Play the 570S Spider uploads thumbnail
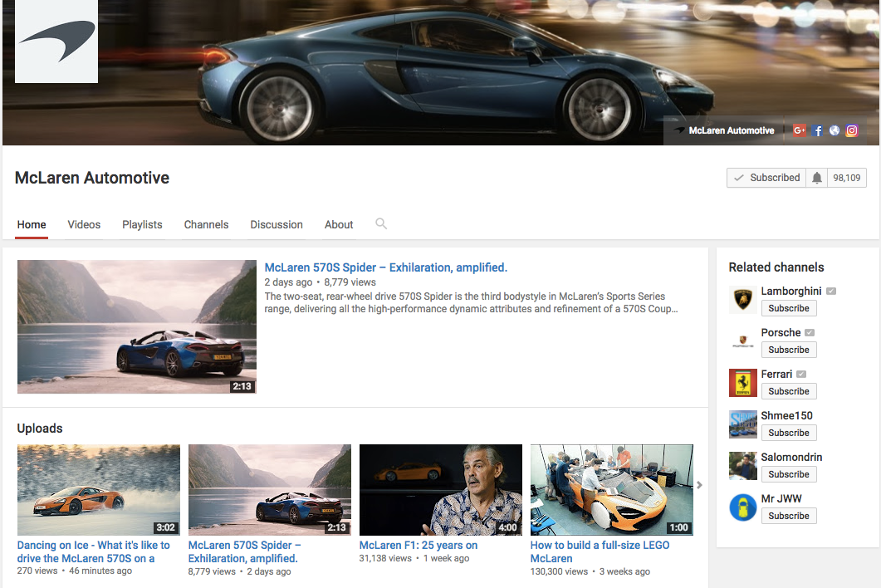Screen dimensions: 881x588 click(270, 490)
